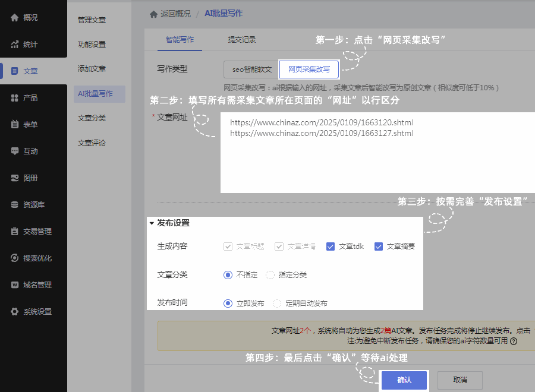This screenshot has width=535, height=392.
Task: Open 管理文章 submenu item
Action: click(92, 20)
